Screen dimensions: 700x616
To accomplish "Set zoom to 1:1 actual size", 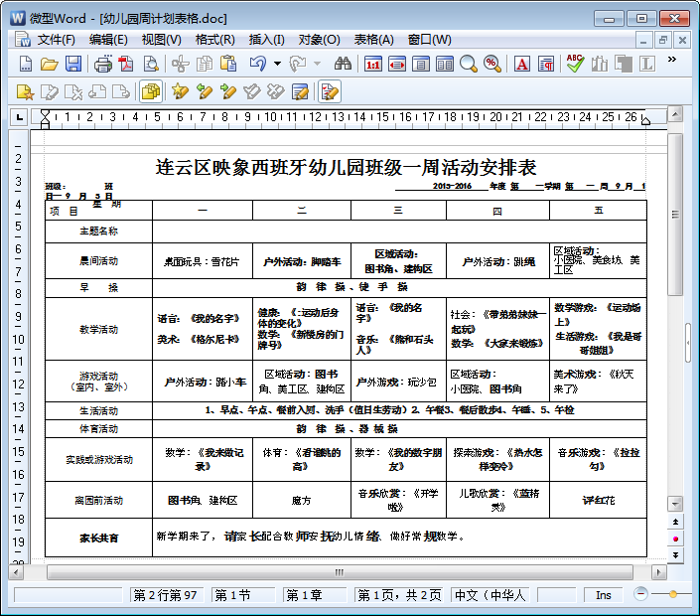I will pos(372,65).
